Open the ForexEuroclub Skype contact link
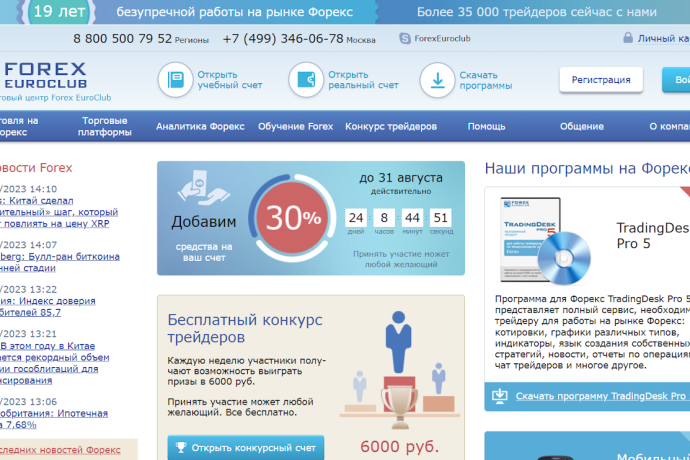This screenshot has width=690, height=460. tap(442, 38)
